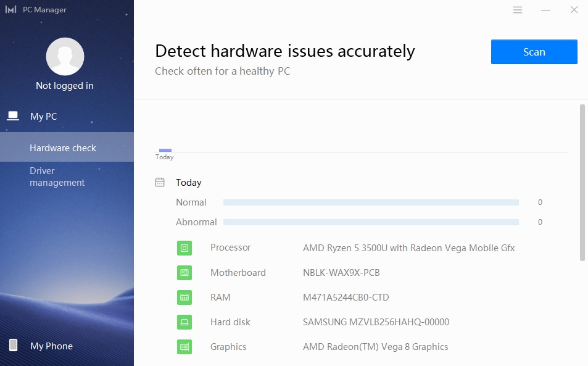
Task: Click the Hard disk icon
Action: coord(184,322)
